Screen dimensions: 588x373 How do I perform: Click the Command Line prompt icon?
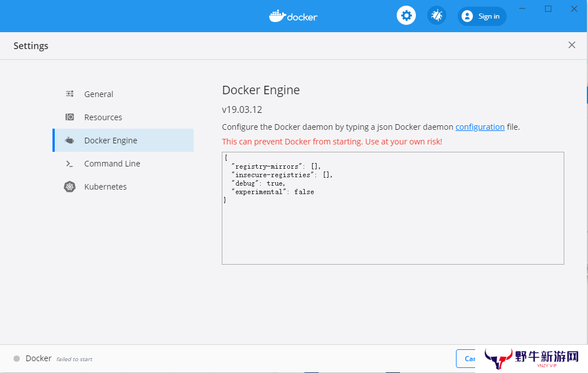[x=69, y=164]
